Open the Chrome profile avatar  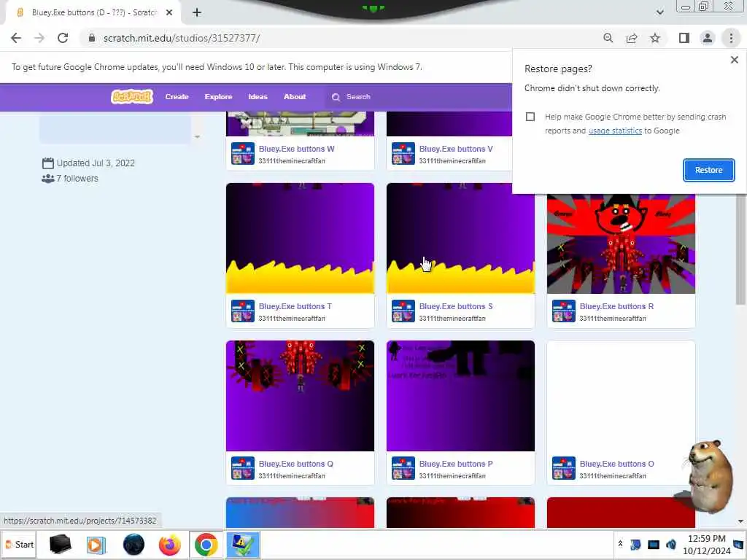[708, 38]
